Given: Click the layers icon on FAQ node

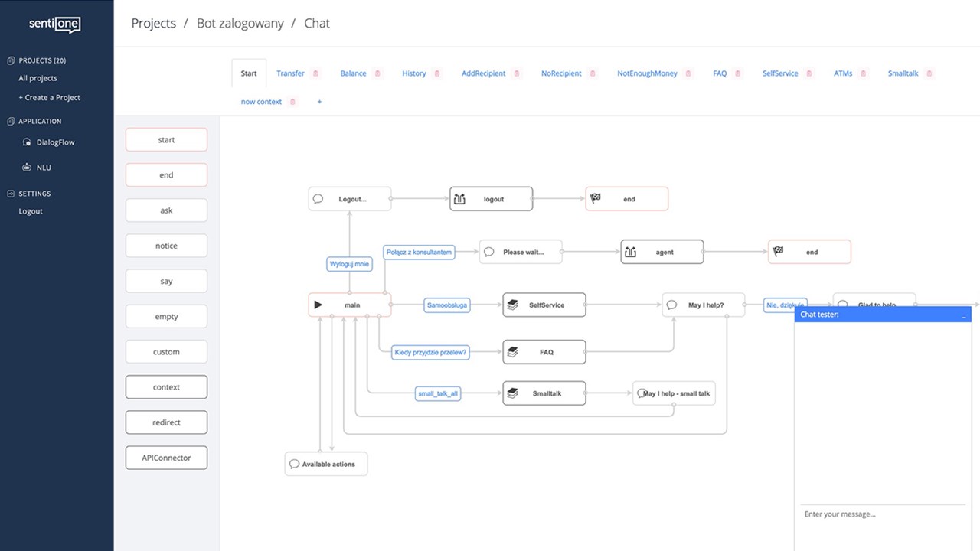Looking at the screenshot, I should pyautogui.click(x=512, y=352).
